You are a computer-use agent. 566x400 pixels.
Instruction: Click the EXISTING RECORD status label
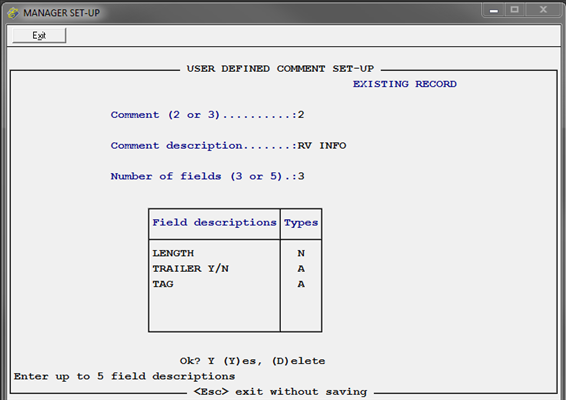point(405,84)
